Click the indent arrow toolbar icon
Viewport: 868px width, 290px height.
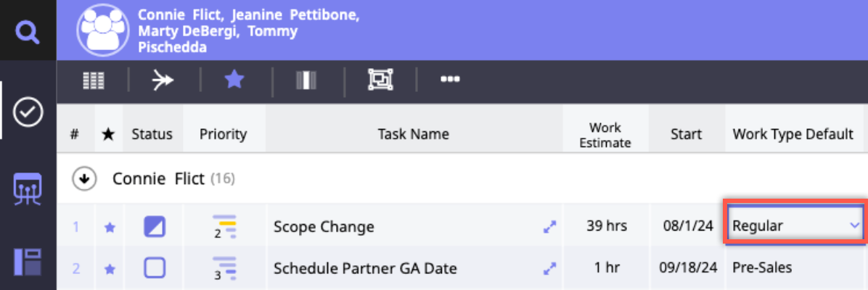163,80
